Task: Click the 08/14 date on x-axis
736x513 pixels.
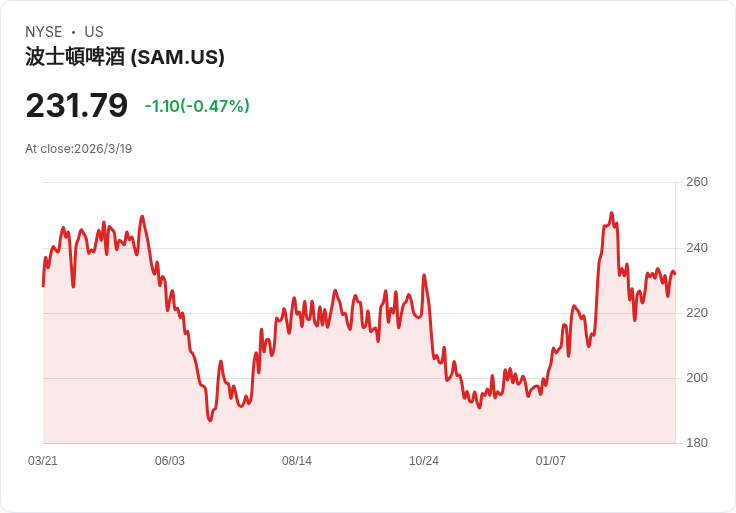Action: [x=297, y=460]
